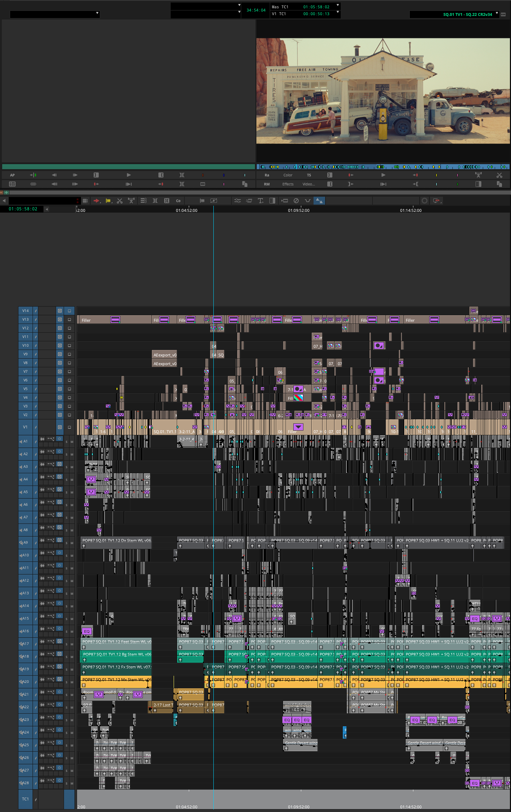511x812 pixels.
Task: Click the grid icon next to sequence name
Action: tap(503, 14)
